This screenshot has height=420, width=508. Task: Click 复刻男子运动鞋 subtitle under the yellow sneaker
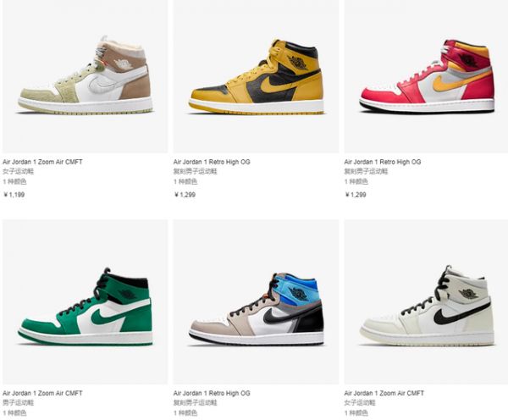tap(195, 171)
